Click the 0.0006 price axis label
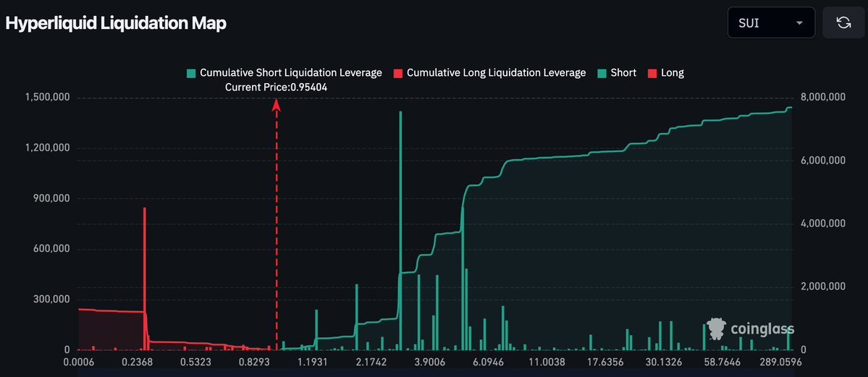This screenshot has height=377, width=868. click(x=79, y=363)
